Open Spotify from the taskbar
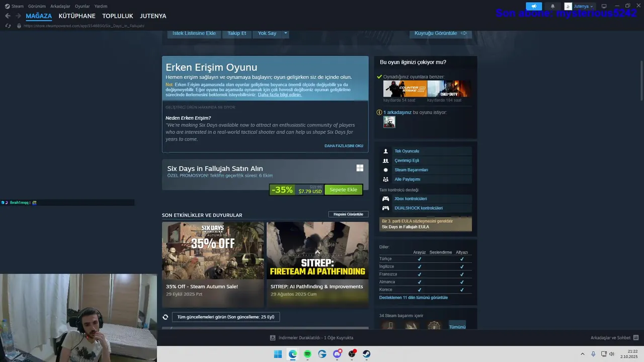This screenshot has width=644, height=362. [x=307, y=354]
